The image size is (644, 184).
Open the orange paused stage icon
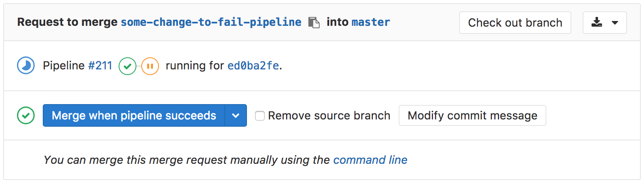coord(150,66)
